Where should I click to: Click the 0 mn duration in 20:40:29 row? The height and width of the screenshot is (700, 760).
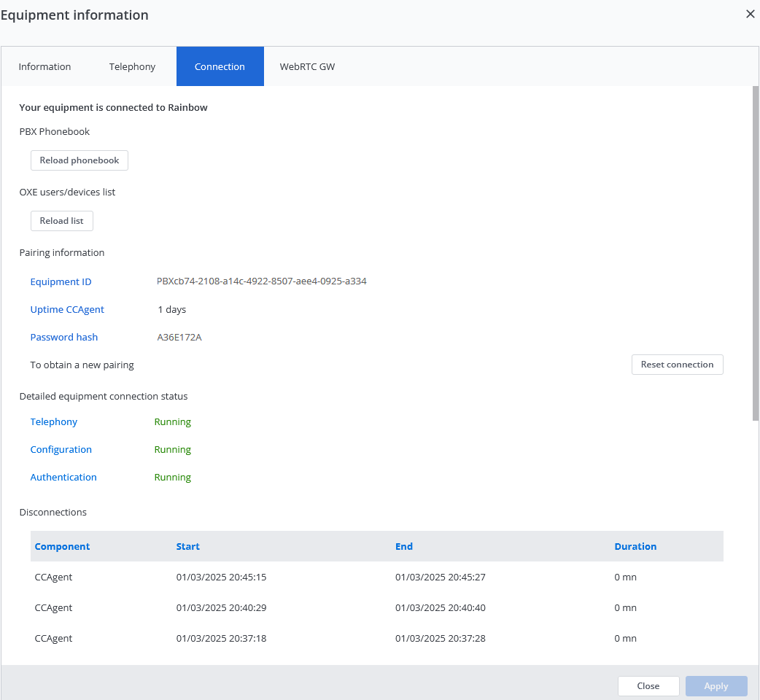tap(625, 607)
